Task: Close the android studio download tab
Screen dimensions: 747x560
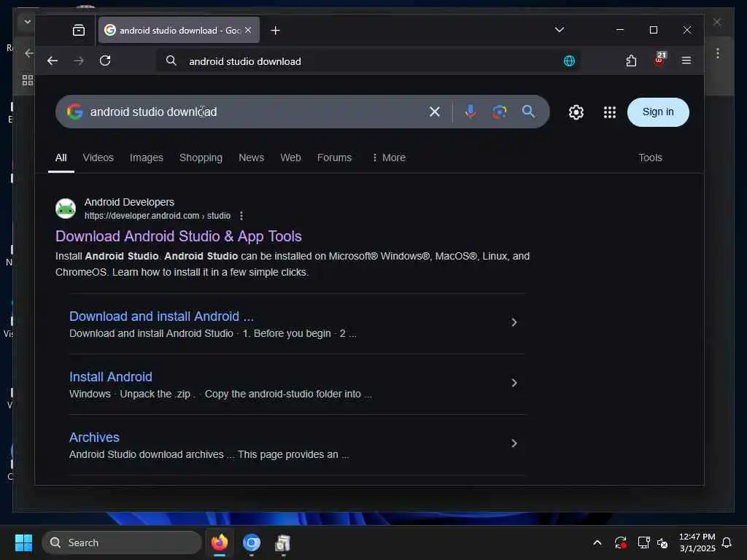Action: (x=248, y=30)
